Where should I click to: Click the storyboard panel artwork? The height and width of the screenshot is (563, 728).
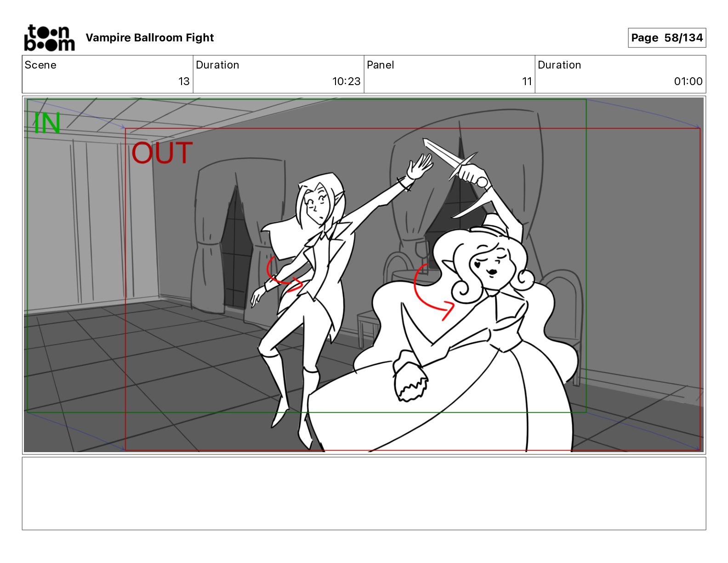click(x=364, y=275)
